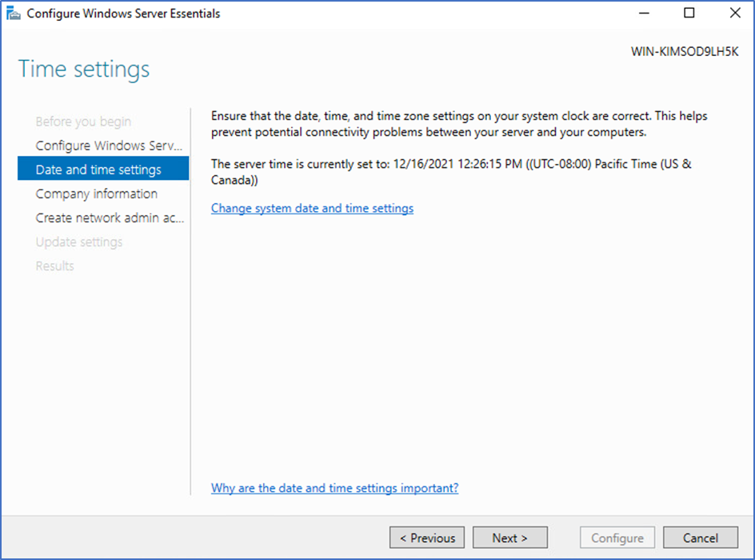755x560 pixels.
Task: Minimize the Configure Windows Server Essentials window
Action: (x=644, y=13)
